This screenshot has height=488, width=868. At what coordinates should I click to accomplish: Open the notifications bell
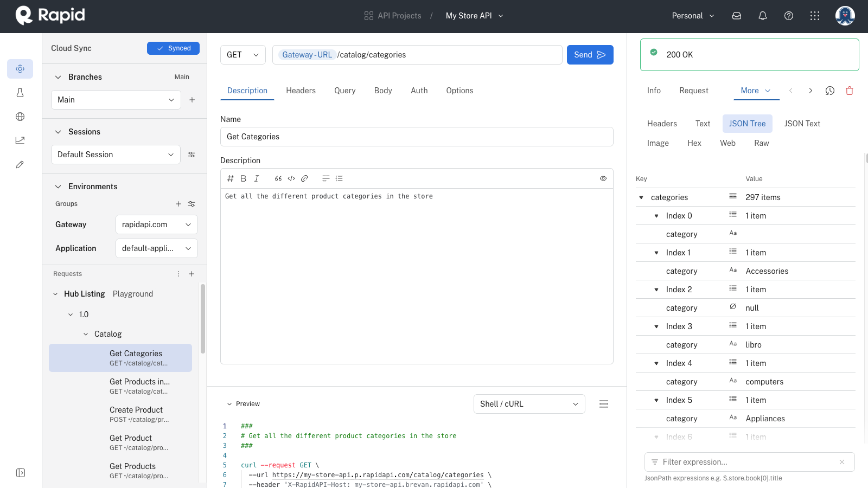click(763, 16)
